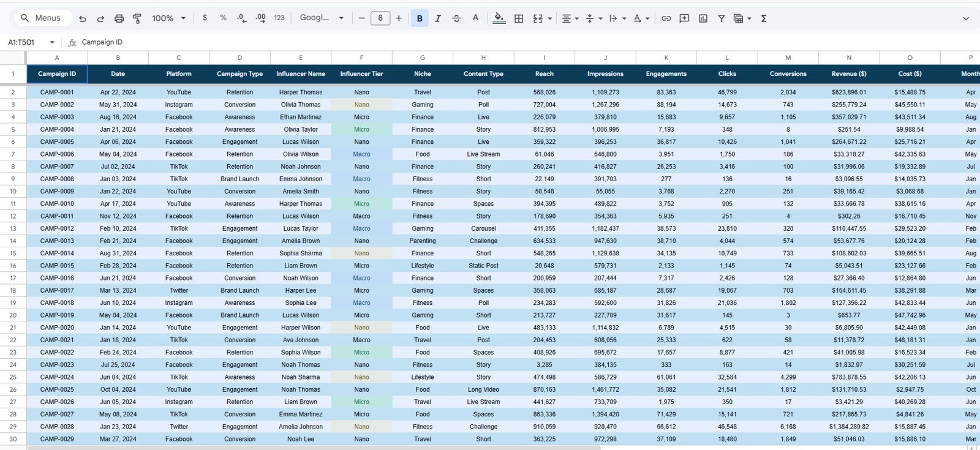Select column A header

pyautogui.click(x=57, y=58)
